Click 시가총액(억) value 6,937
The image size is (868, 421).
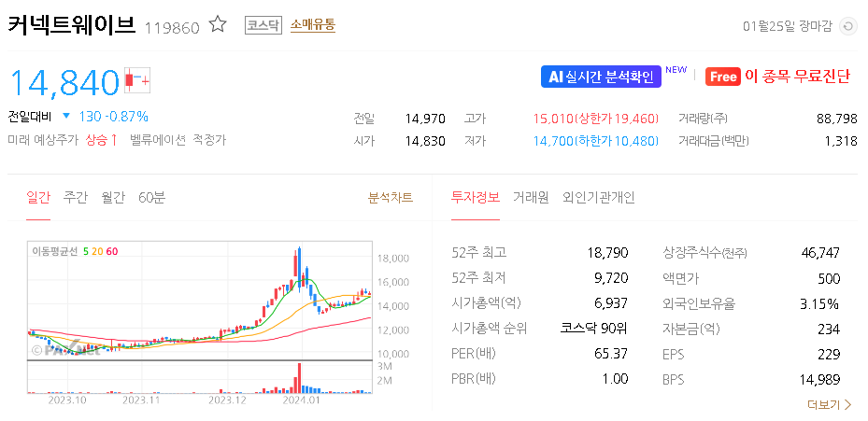pos(612,303)
